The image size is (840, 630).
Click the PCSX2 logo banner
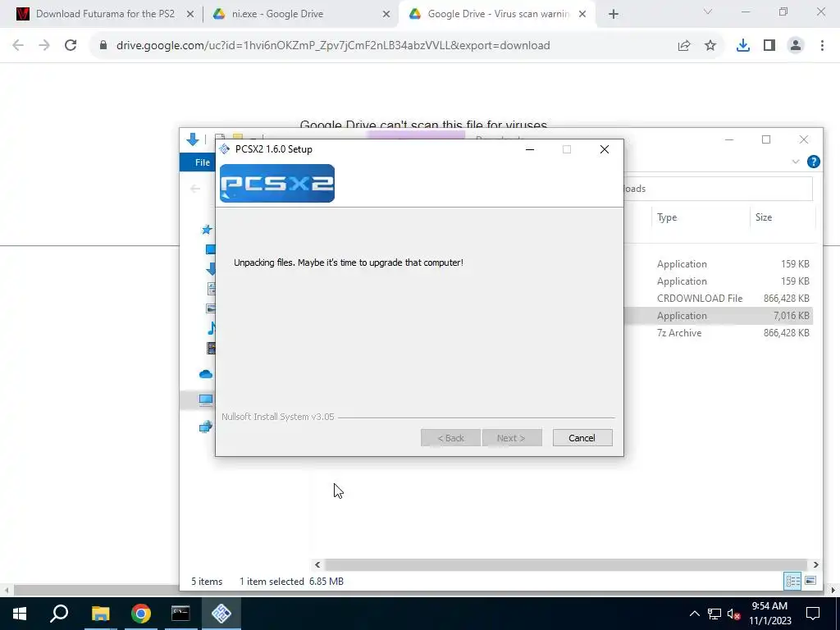pos(277,183)
